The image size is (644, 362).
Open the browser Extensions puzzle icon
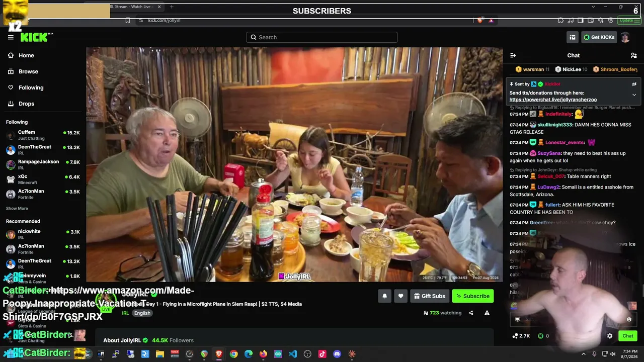point(560,20)
